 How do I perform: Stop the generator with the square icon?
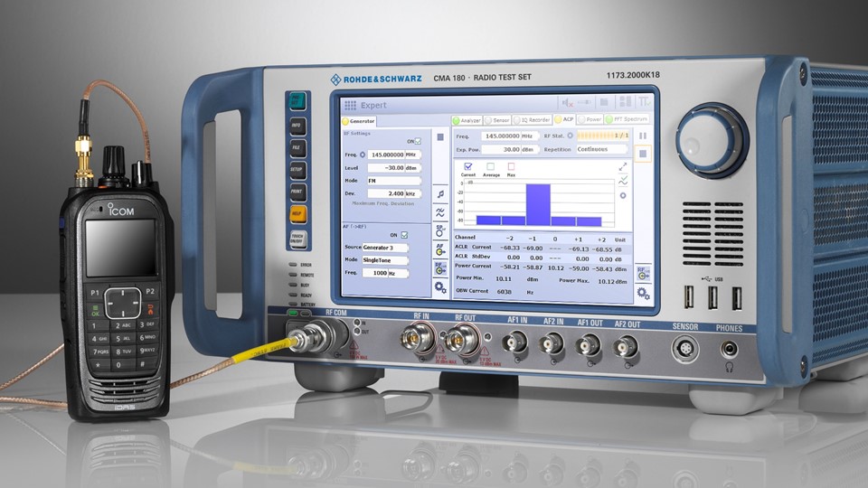click(x=440, y=136)
